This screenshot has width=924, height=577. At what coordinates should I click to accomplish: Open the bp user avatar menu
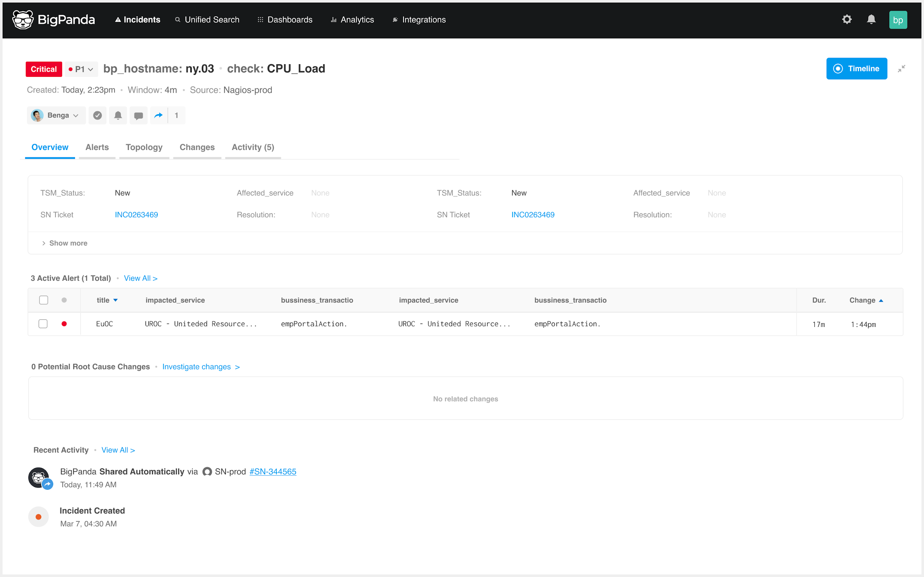point(898,20)
